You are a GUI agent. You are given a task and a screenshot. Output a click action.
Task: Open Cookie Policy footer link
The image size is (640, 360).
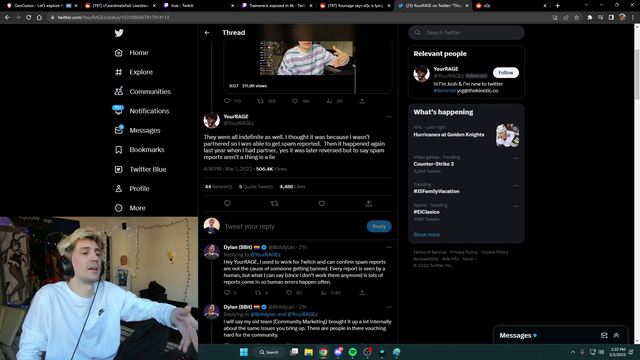click(x=495, y=252)
